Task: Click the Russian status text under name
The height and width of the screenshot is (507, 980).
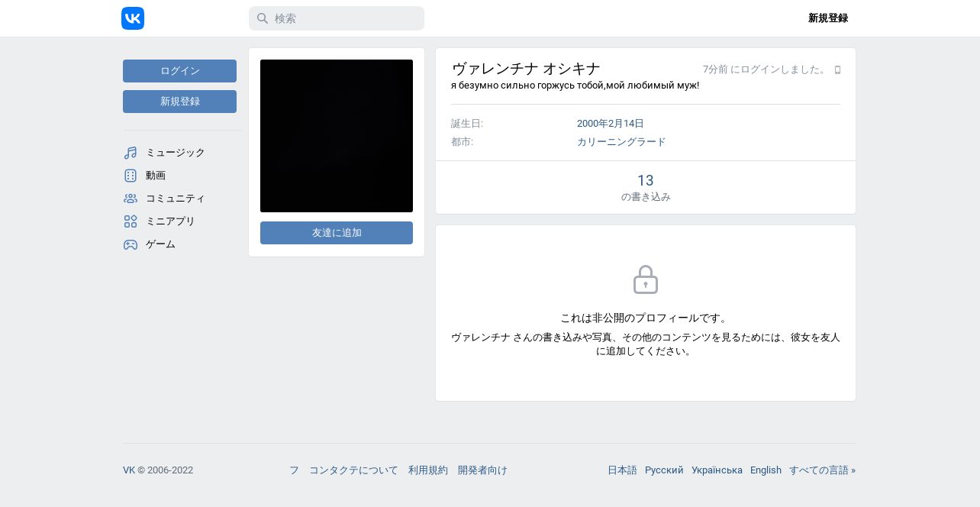Action: click(x=575, y=86)
